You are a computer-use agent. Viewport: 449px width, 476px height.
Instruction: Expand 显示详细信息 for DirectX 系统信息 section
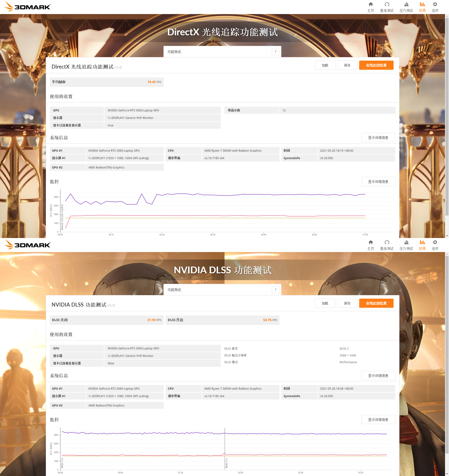(x=378, y=138)
